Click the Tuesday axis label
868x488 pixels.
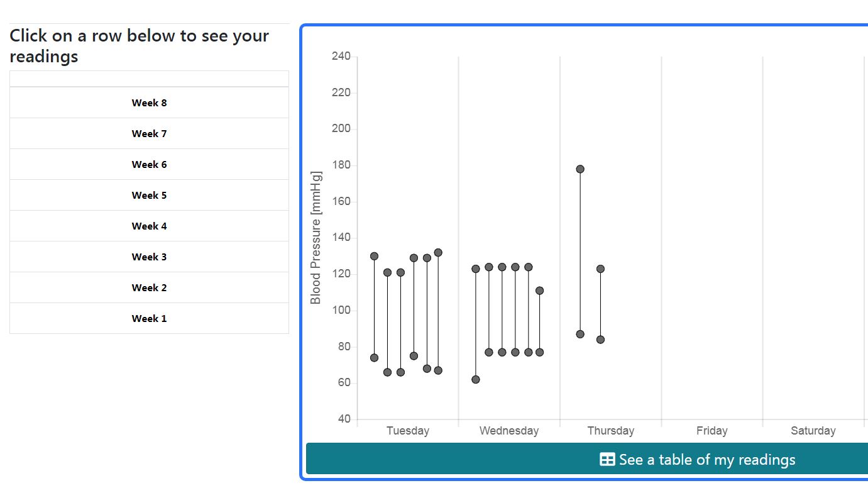pyautogui.click(x=408, y=431)
